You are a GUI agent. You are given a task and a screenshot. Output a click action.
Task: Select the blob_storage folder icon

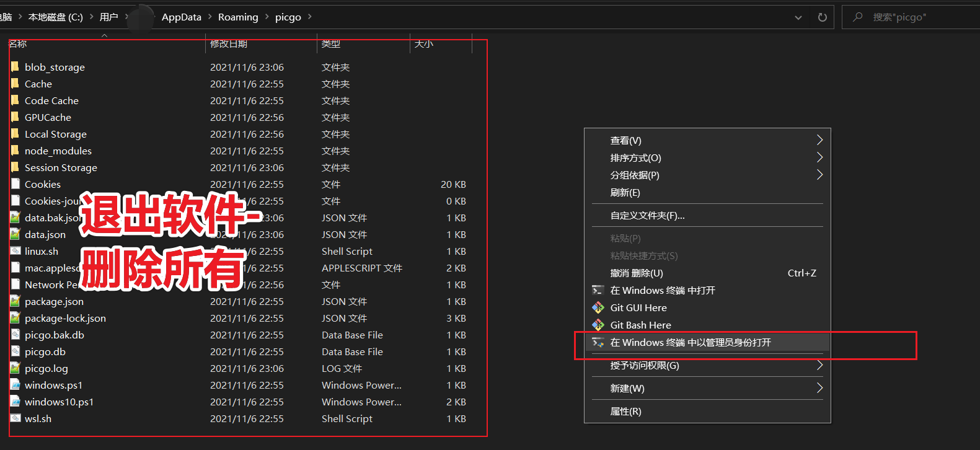[15, 66]
